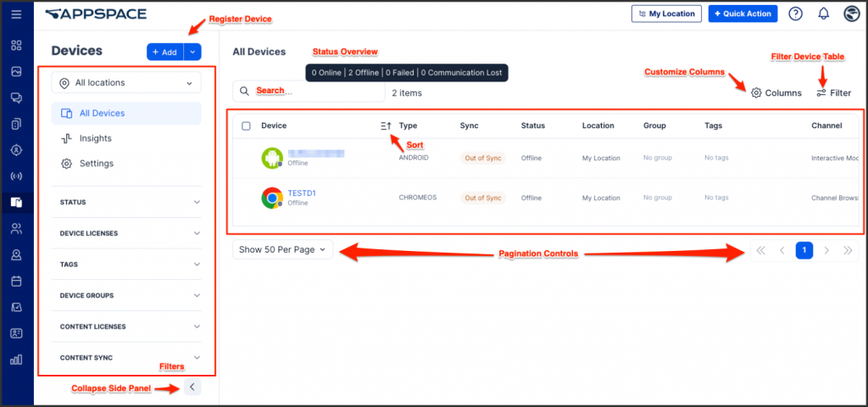Viewport: 868px width, 407px height.
Task: Click the Channel column header
Action: (x=826, y=125)
